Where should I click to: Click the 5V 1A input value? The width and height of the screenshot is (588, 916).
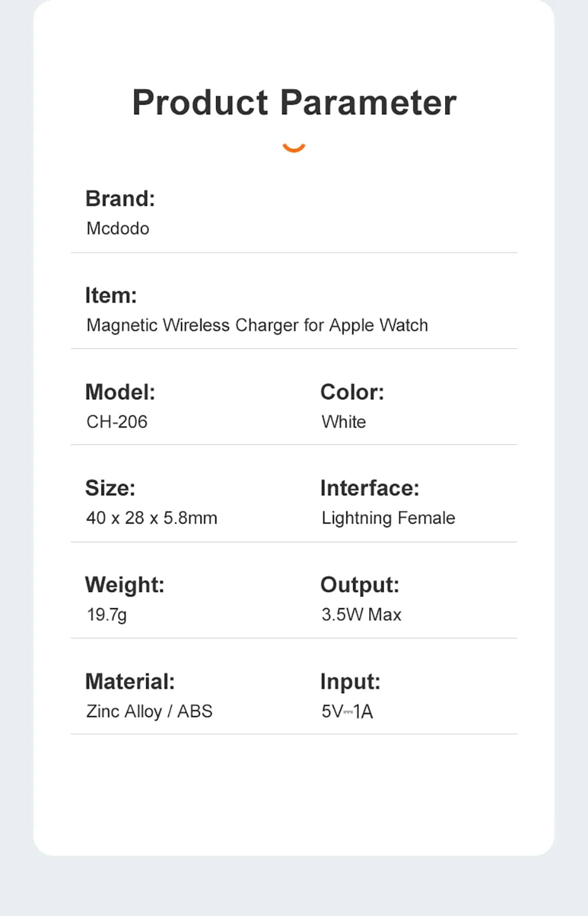(x=347, y=711)
